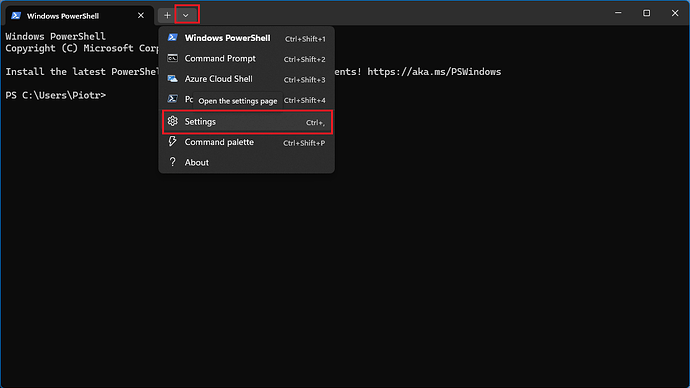Minimize the Terminal window
The height and width of the screenshot is (388, 690).
pos(618,13)
